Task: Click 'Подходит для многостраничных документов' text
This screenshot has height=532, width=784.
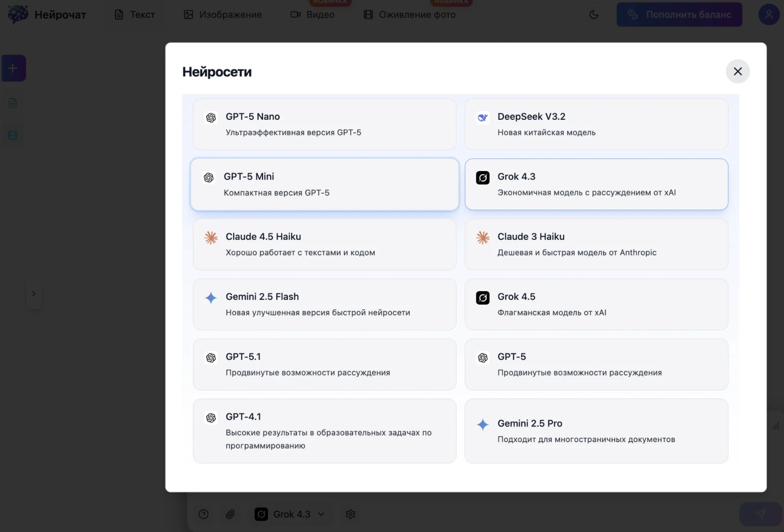Action: [586, 439]
